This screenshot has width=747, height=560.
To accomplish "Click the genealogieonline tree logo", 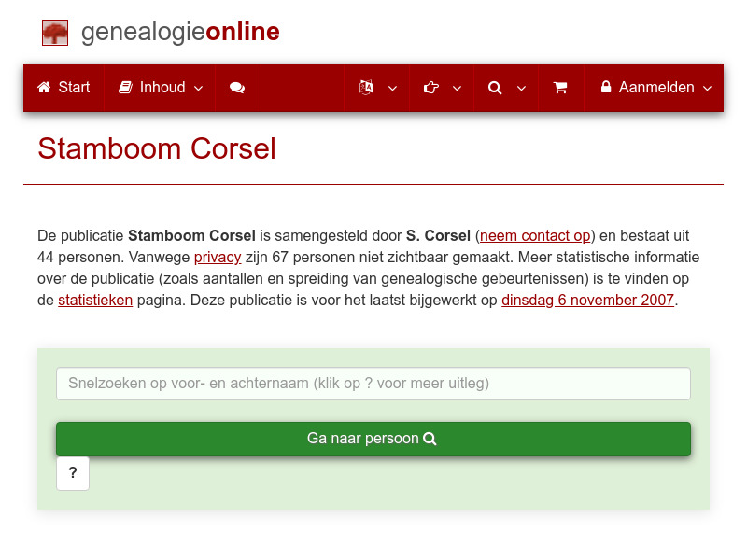I will point(54,32).
